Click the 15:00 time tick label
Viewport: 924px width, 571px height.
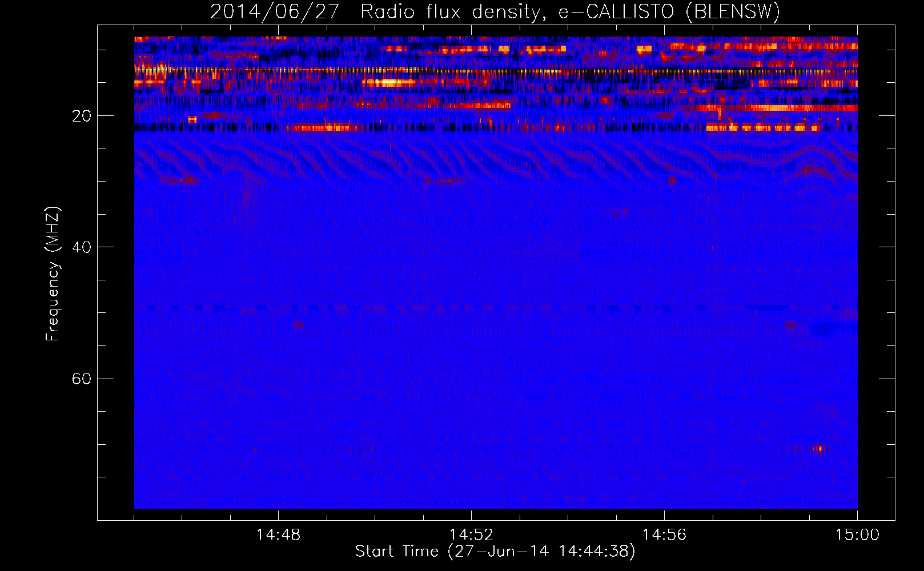(x=857, y=535)
